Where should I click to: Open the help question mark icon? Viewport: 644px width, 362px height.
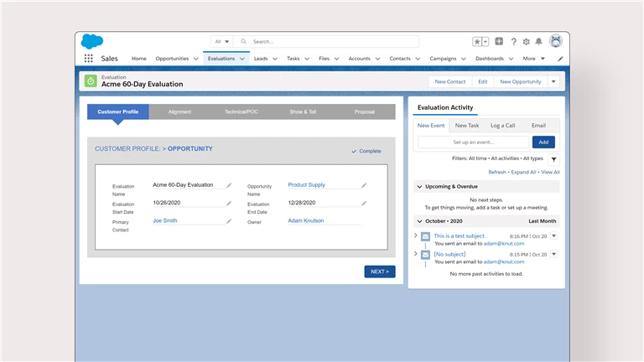click(513, 41)
